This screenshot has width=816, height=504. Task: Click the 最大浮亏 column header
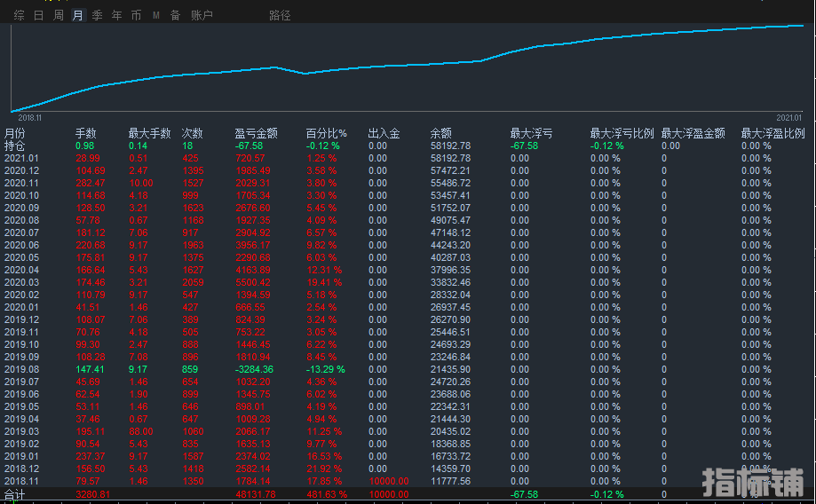(531, 134)
